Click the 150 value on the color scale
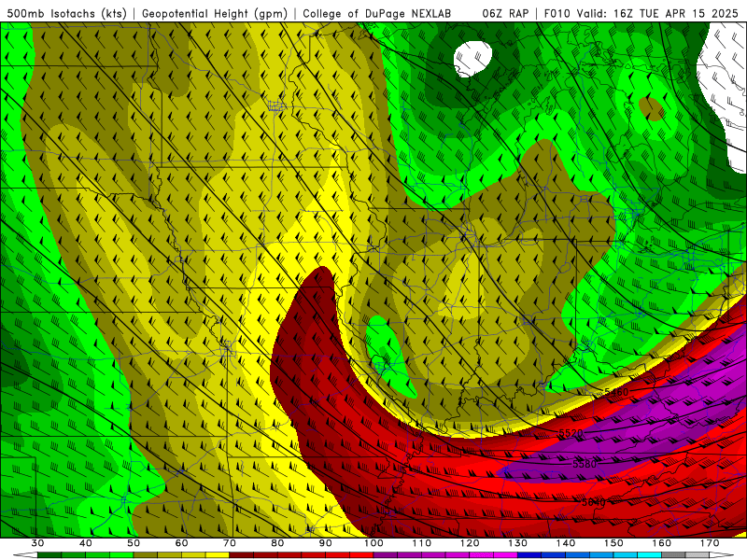The height and width of the screenshot is (560, 747). (x=613, y=543)
